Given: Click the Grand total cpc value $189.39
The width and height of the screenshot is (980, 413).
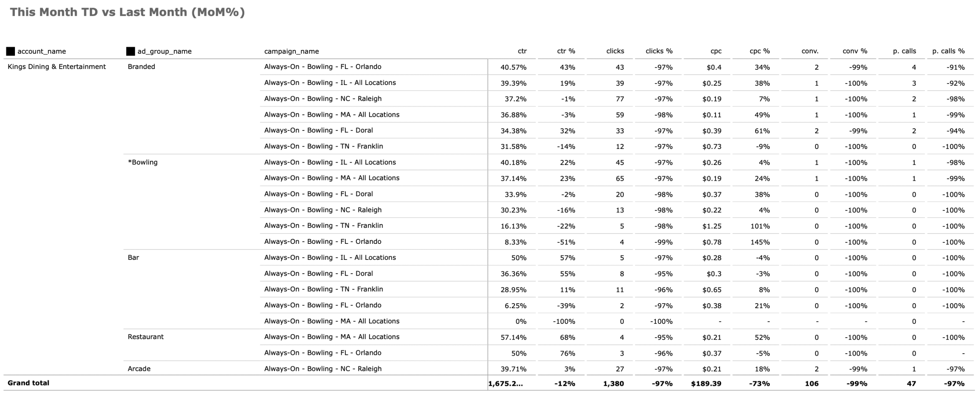Looking at the screenshot, I should [706, 384].
